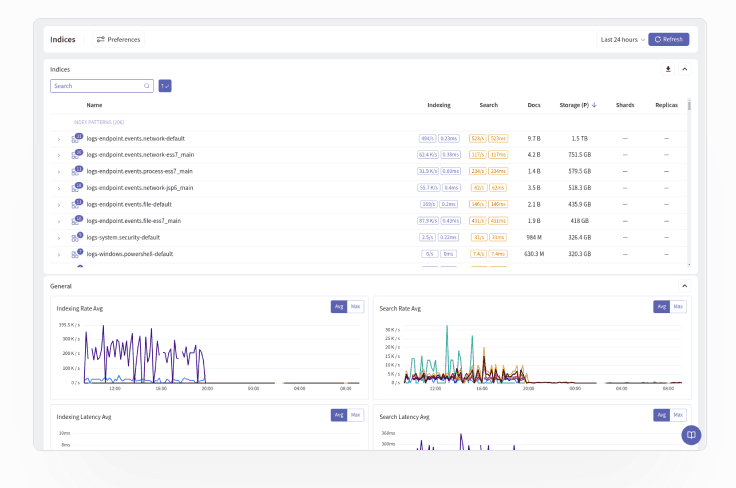Click the index icon for logs-system.security-default

[x=76, y=237]
